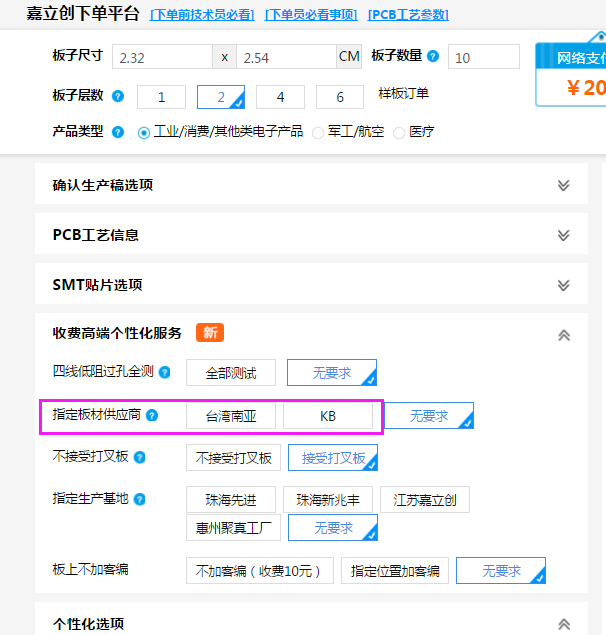
Task: Click the orange 新 badge
Action: pyautogui.click(x=210, y=333)
